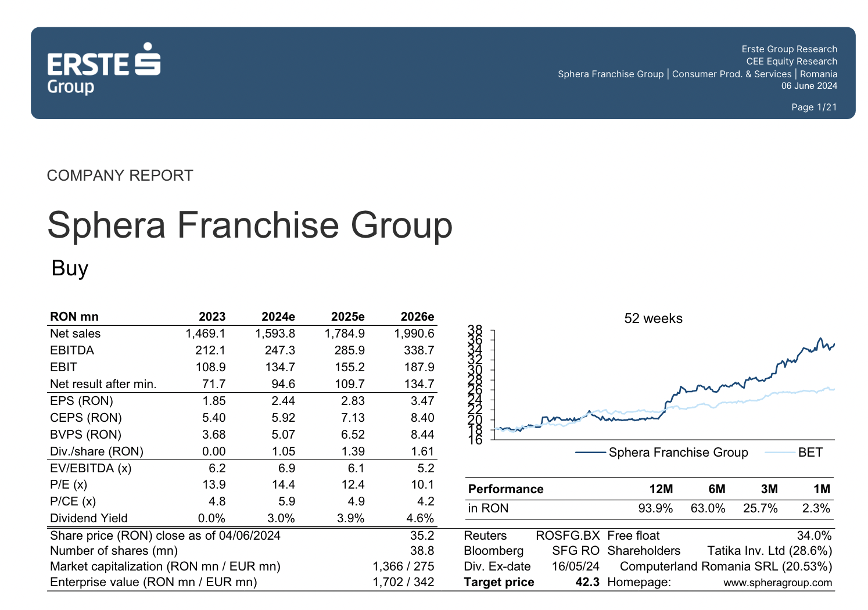Click the 'RON mn' table header
Viewport: 868px width, 610px height.
click(74, 317)
